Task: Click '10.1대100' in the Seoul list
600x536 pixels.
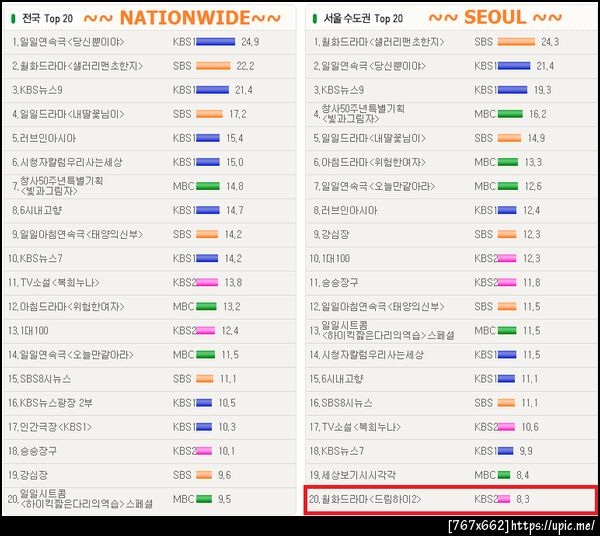Action: click(x=330, y=258)
